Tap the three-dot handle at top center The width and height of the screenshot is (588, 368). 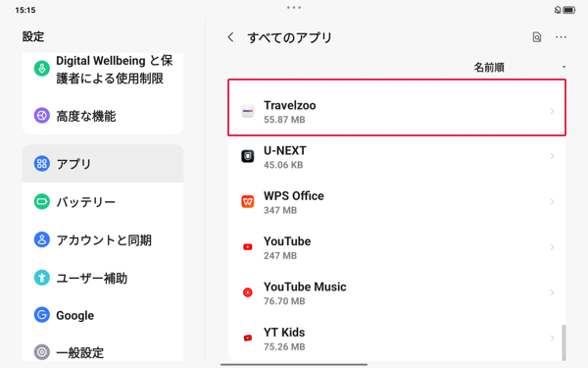[x=294, y=8]
